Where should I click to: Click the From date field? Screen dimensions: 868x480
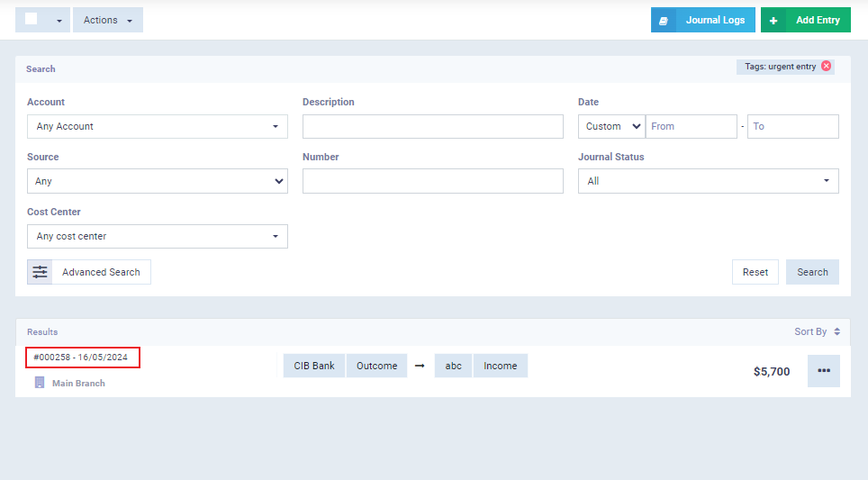(x=692, y=126)
